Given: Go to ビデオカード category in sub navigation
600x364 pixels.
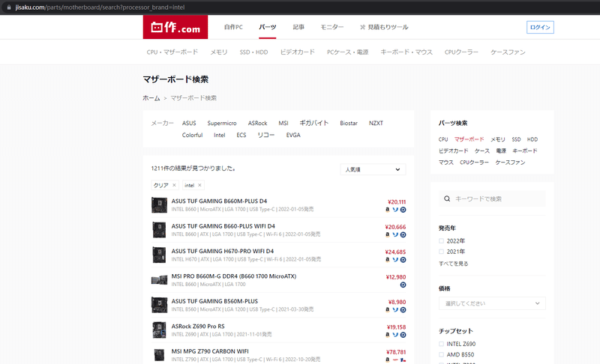Looking at the screenshot, I should click(x=297, y=52).
